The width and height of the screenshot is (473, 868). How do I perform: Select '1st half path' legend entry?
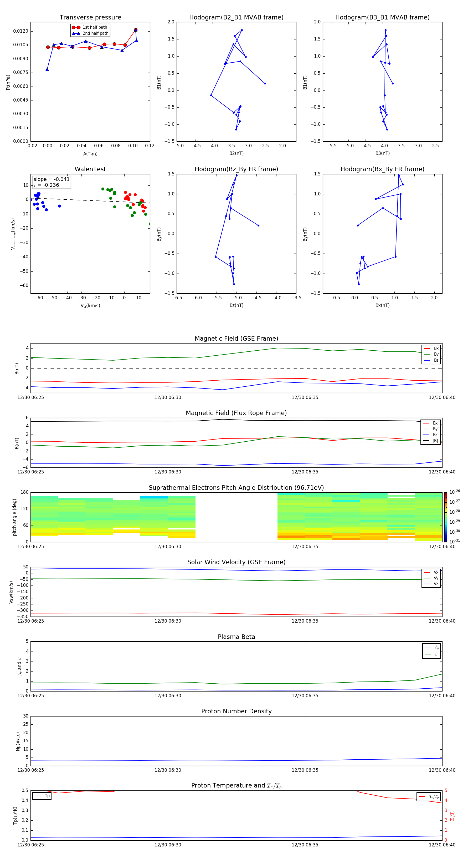(90, 27)
